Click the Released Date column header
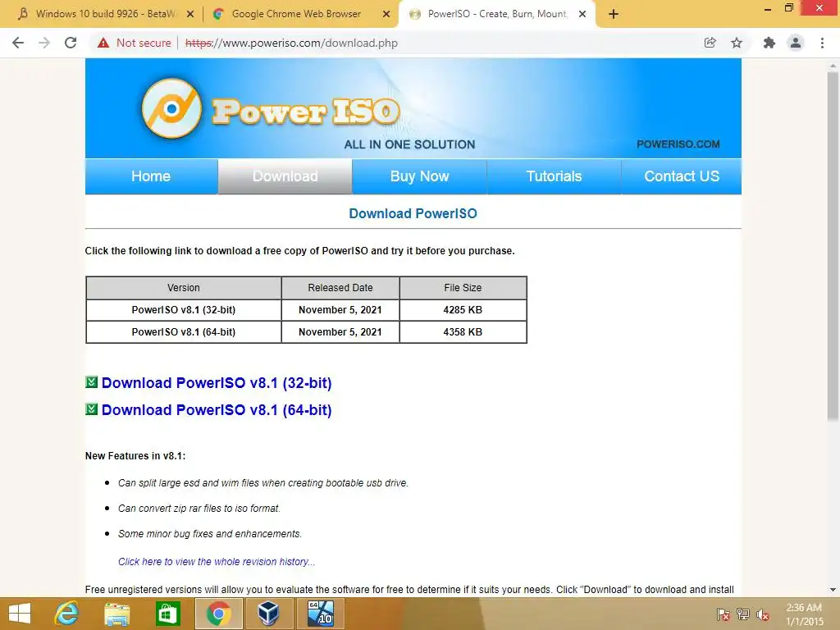This screenshot has width=840, height=630. 340,288
